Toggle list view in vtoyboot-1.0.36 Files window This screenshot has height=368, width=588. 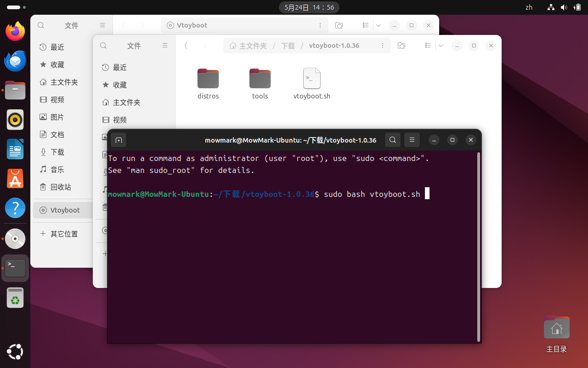click(428, 46)
